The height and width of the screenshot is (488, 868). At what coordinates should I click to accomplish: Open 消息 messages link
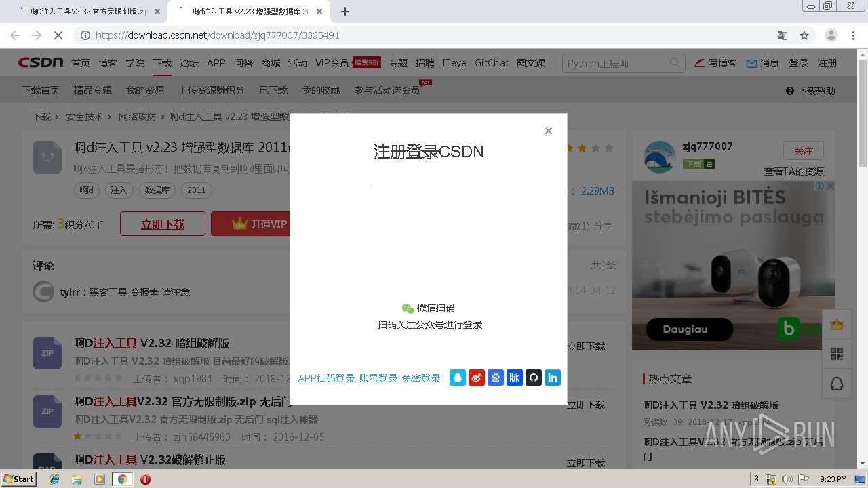point(763,63)
